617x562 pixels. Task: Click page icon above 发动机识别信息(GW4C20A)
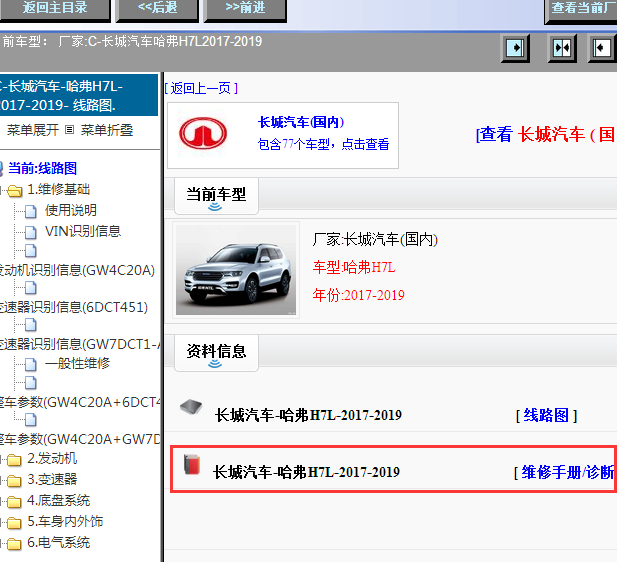click(x=31, y=250)
